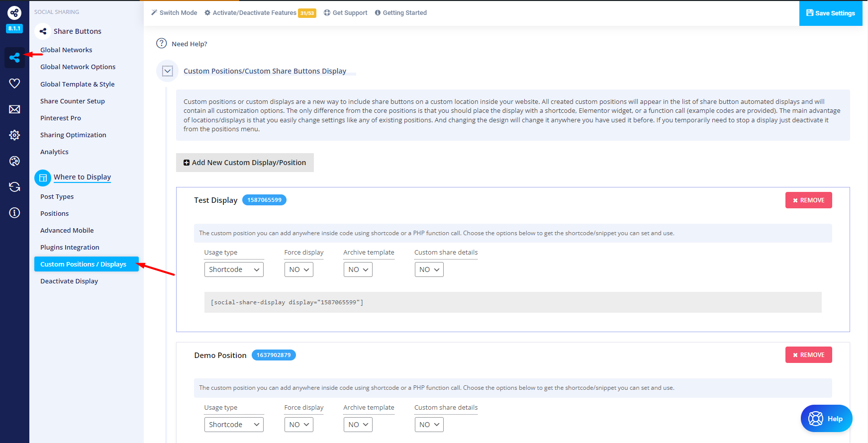Collapse the Custom Positions section chevron

[168, 71]
